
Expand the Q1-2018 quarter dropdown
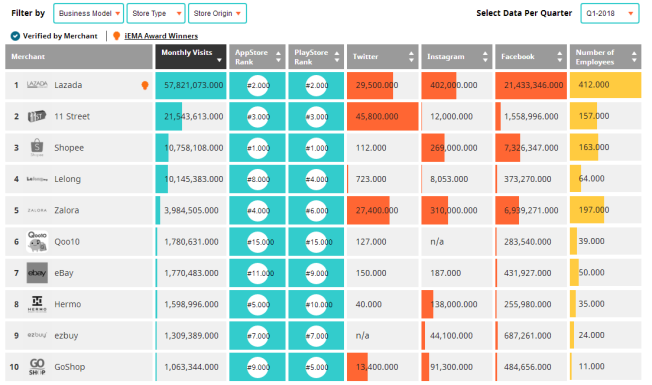[610, 13]
